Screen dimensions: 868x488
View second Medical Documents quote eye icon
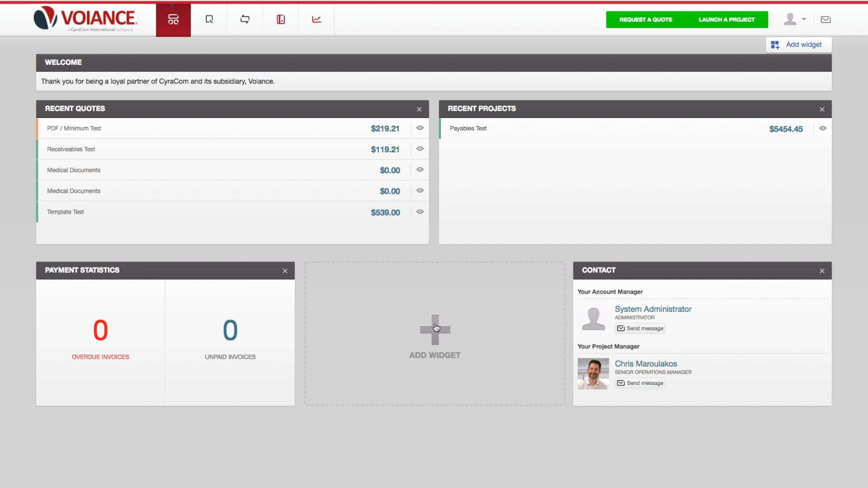(420, 190)
